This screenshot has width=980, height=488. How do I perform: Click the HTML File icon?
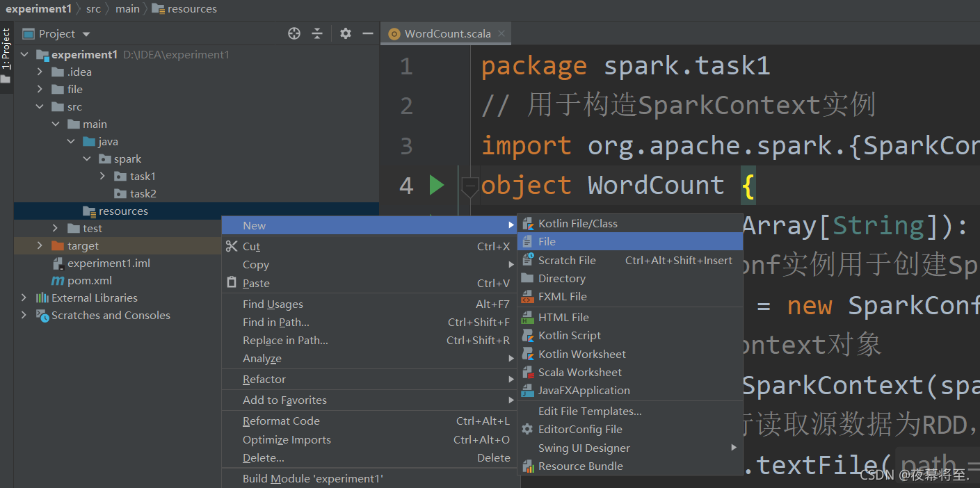(x=528, y=317)
